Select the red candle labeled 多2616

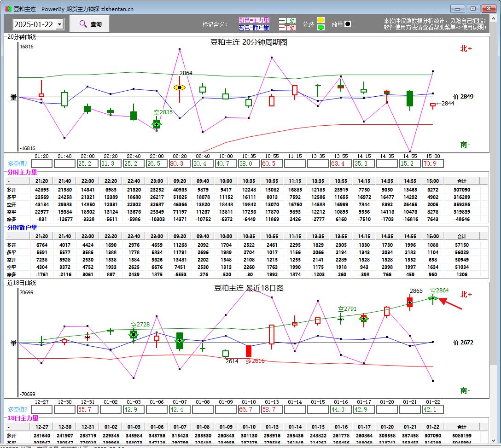pos(249,351)
